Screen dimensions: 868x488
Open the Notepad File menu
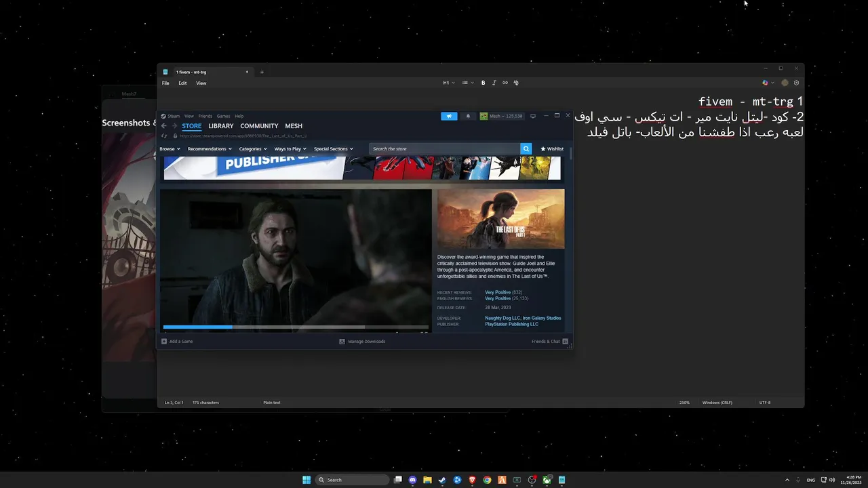pos(165,83)
